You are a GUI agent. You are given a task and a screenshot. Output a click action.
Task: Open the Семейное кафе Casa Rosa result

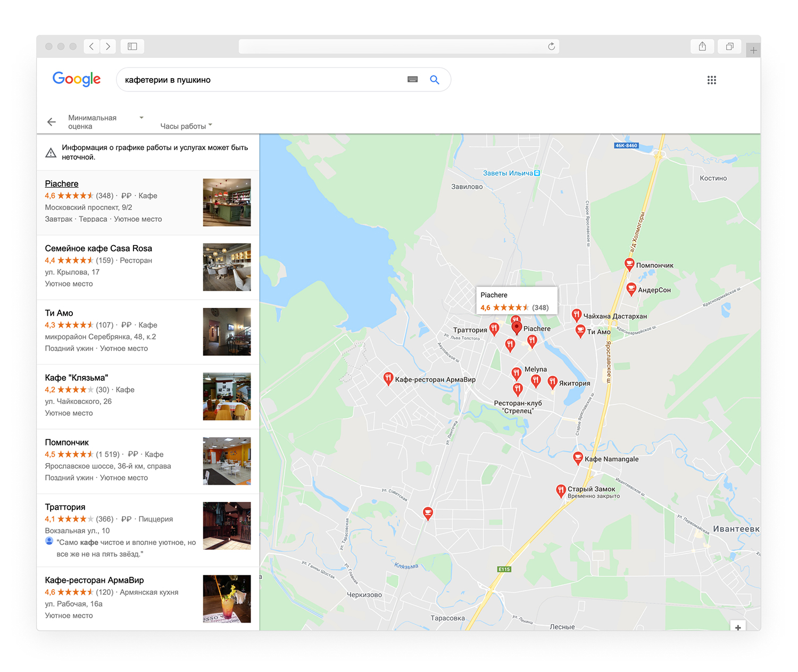click(x=98, y=248)
